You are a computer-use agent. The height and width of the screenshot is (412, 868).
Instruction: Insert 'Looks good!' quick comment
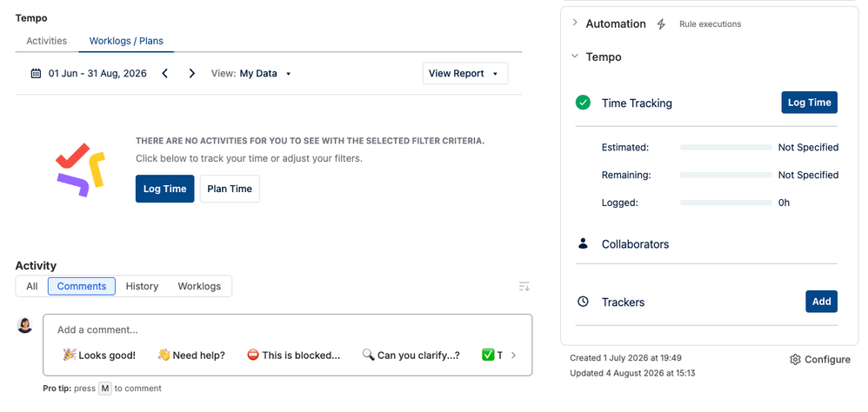99,356
